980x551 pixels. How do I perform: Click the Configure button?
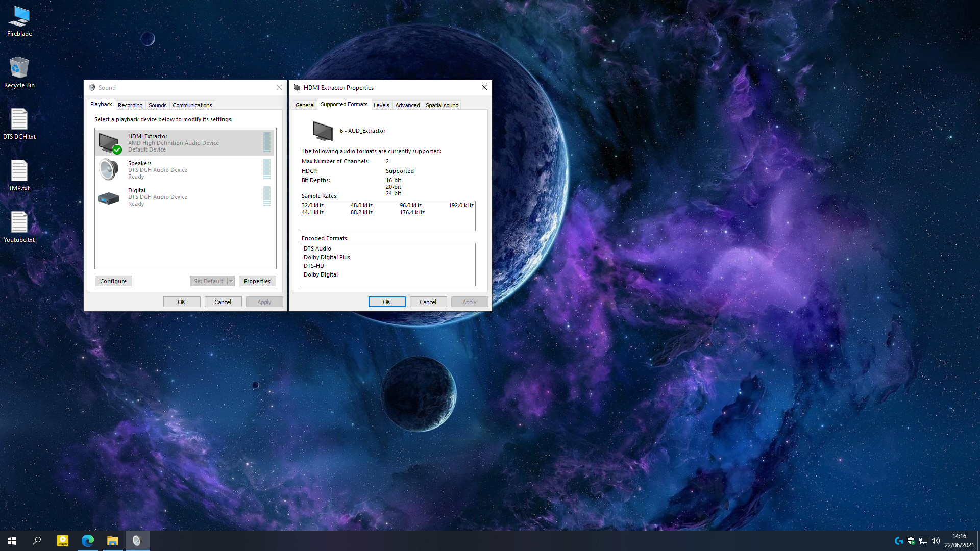(x=113, y=281)
